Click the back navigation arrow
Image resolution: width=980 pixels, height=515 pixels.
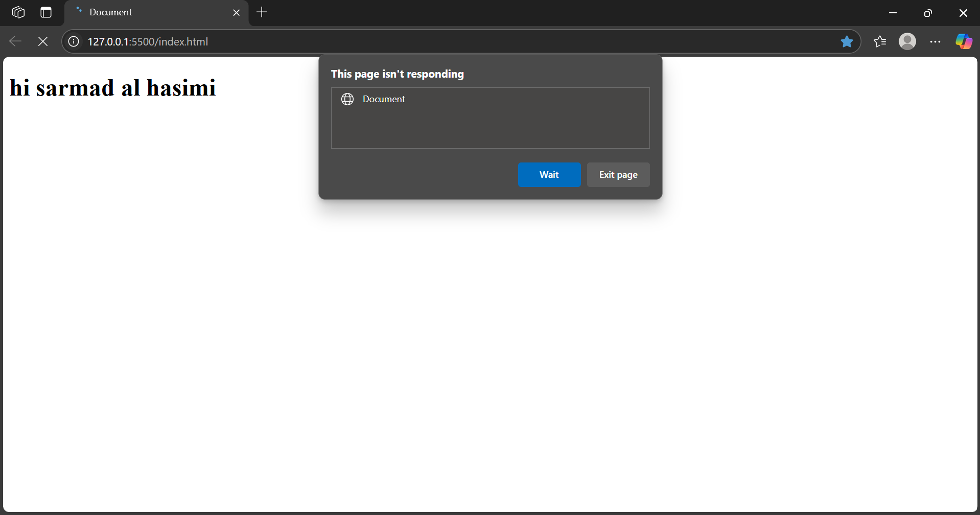click(15, 41)
